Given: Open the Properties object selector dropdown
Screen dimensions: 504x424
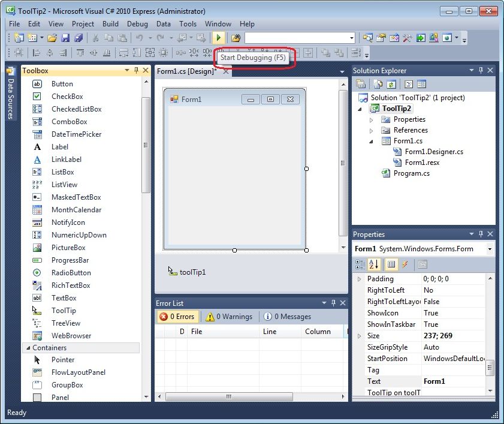Looking at the screenshot, I should point(490,249).
